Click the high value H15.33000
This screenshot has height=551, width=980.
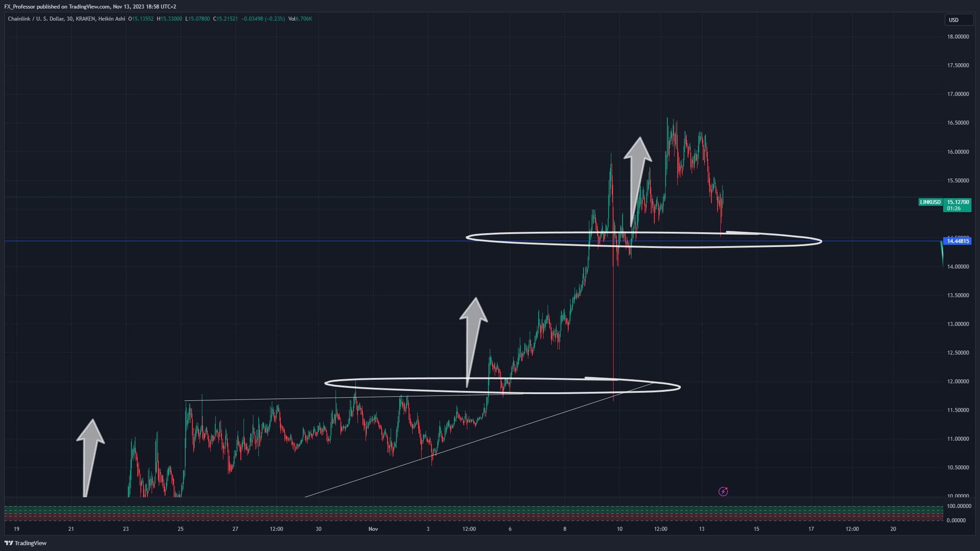(x=170, y=19)
